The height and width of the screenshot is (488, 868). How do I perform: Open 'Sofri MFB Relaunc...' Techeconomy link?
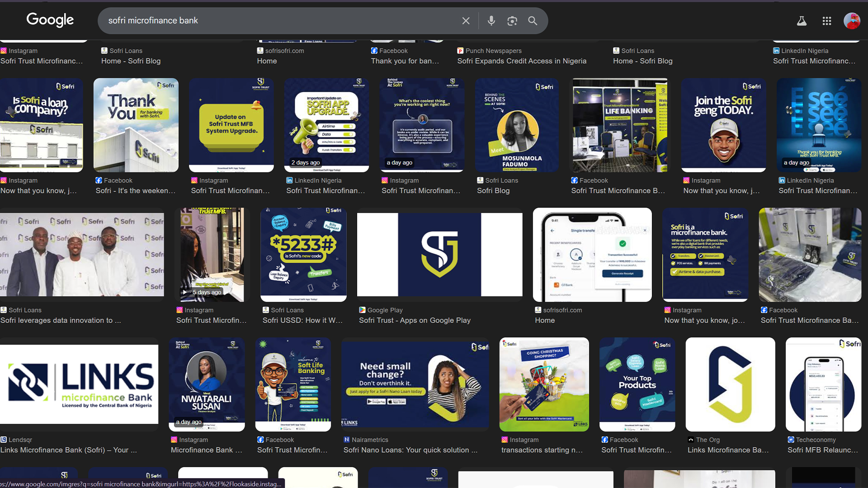pos(822,450)
